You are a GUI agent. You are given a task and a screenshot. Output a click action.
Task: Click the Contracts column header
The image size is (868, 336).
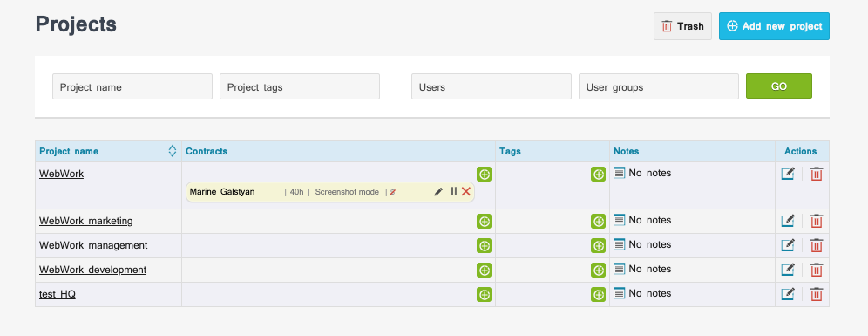point(207,151)
